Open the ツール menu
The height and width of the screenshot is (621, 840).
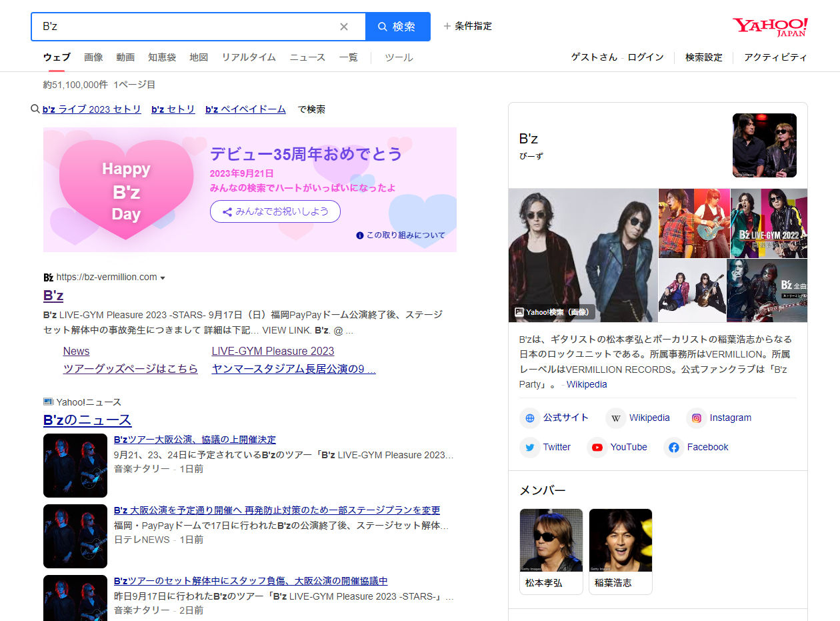[x=399, y=57]
